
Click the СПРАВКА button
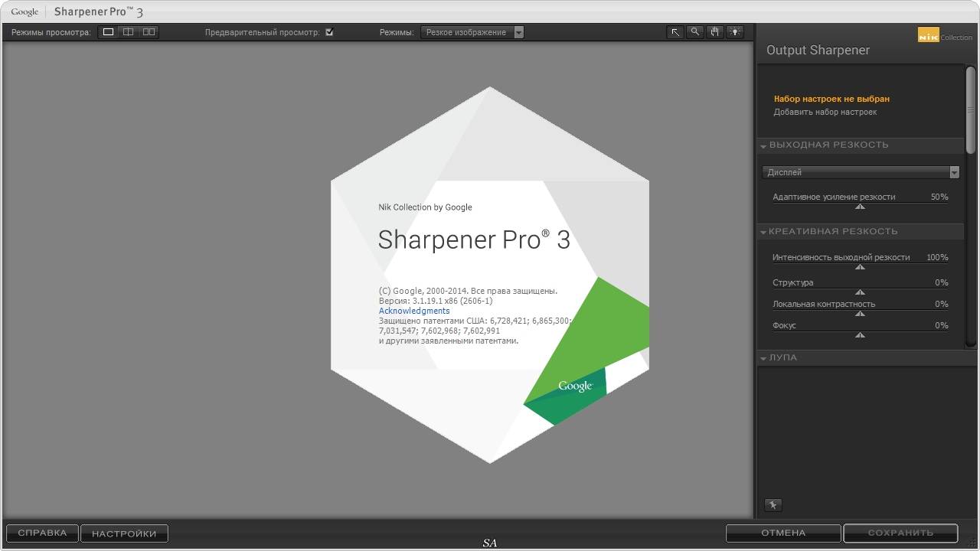[x=42, y=533]
